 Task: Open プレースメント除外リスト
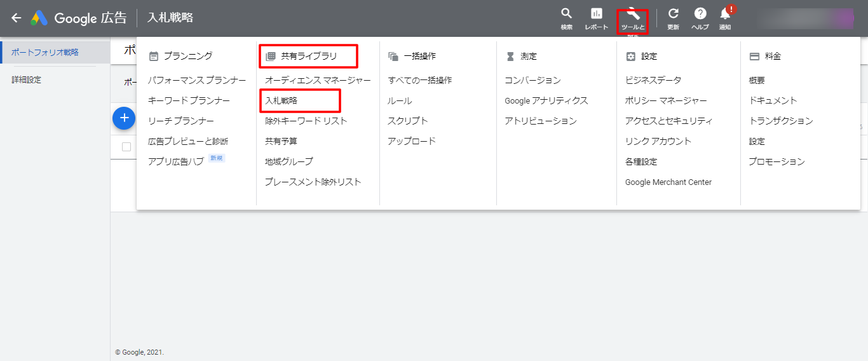[313, 182]
